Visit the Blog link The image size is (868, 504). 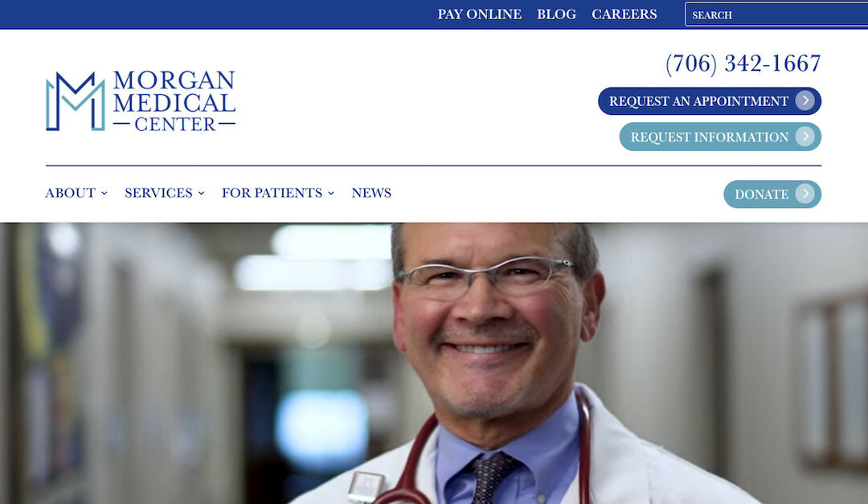click(556, 14)
